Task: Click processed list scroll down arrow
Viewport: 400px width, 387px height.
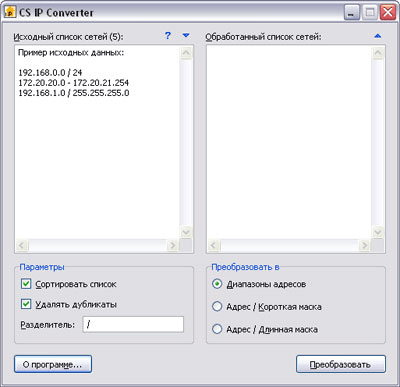Action: 378,232
